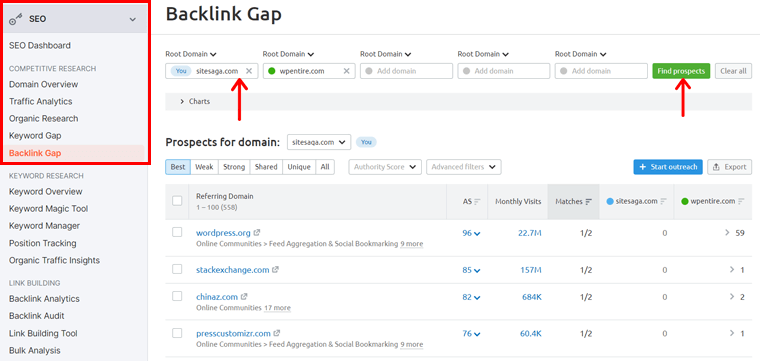Click the SEO key icon in sidebar
The image size is (760, 361).
(x=16, y=19)
